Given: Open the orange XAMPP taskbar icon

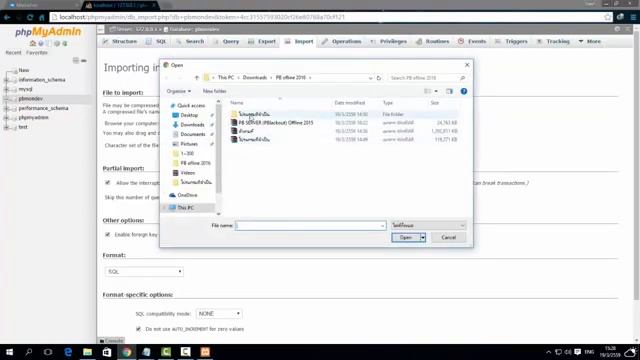Looking at the screenshot, I should coord(205,352).
